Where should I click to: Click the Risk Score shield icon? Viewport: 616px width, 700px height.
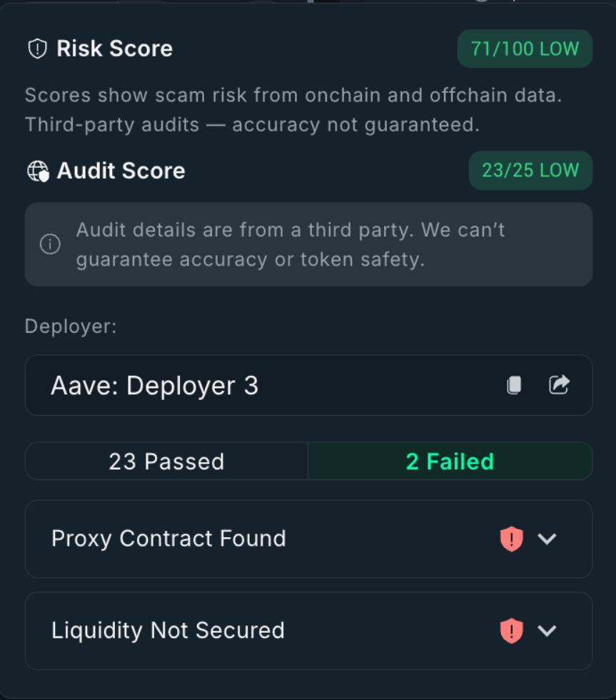pyautogui.click(x=37, y=49)
